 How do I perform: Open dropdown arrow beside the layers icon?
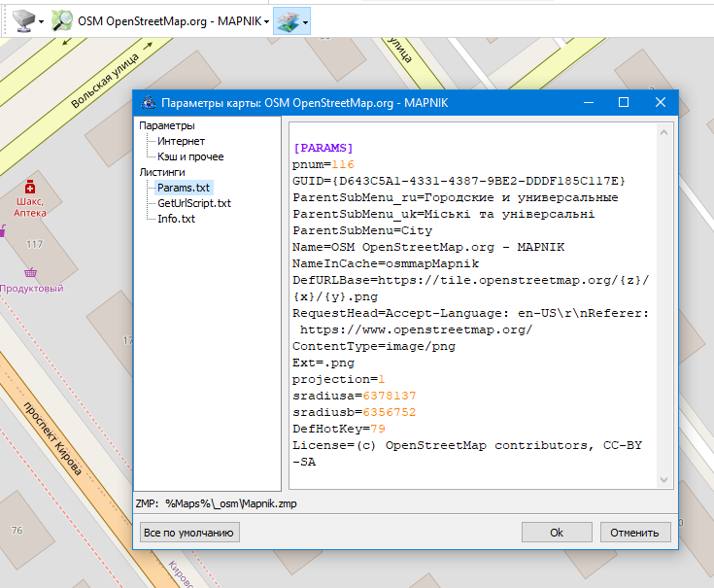tap(305, 21)
